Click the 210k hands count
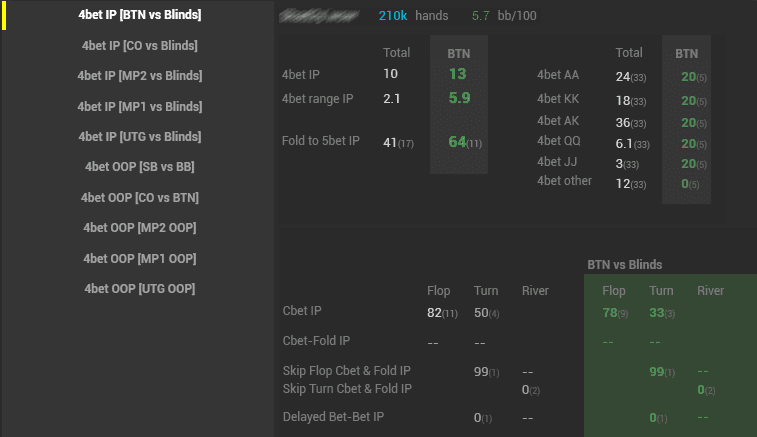Screen dimensions: 757x437 tap(393, 16)
